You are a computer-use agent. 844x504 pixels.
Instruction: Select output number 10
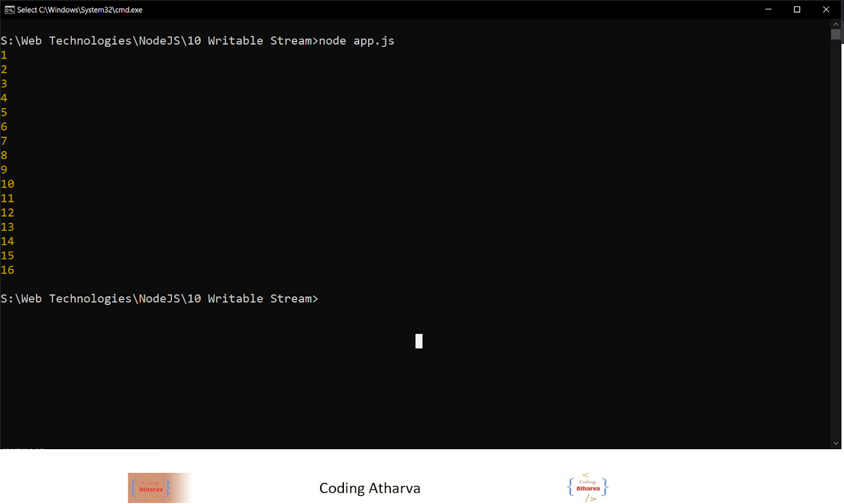(x=7, y=184)
